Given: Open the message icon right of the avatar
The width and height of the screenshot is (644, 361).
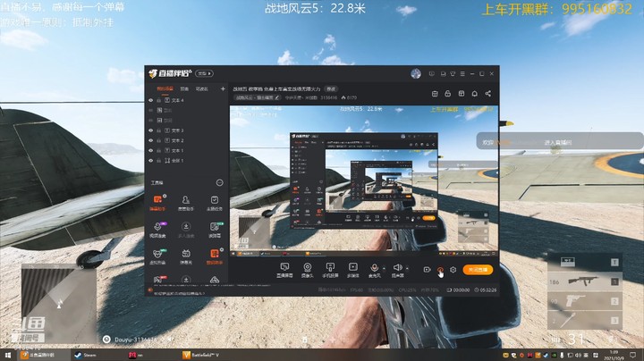Looking at the screenshot, I should click(432, 74).
